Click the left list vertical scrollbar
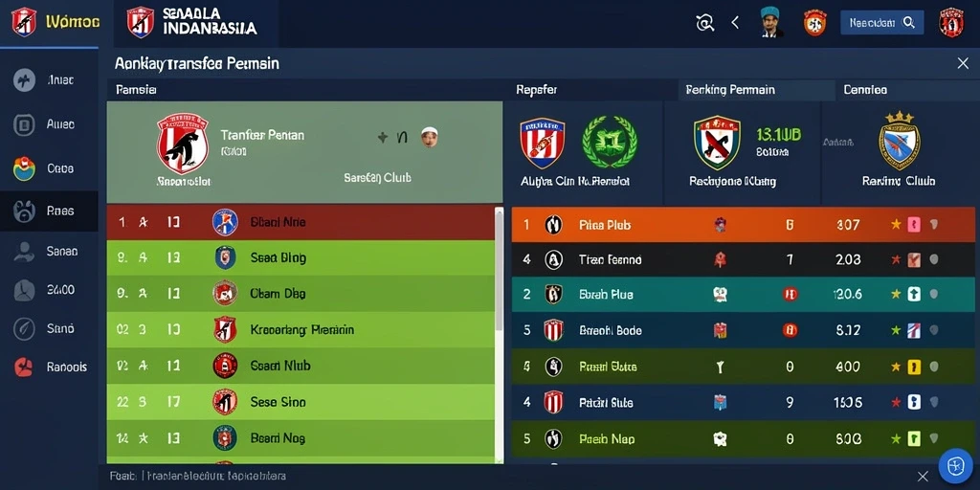This screenshot has width=980, height=490. tap(499, 334)
